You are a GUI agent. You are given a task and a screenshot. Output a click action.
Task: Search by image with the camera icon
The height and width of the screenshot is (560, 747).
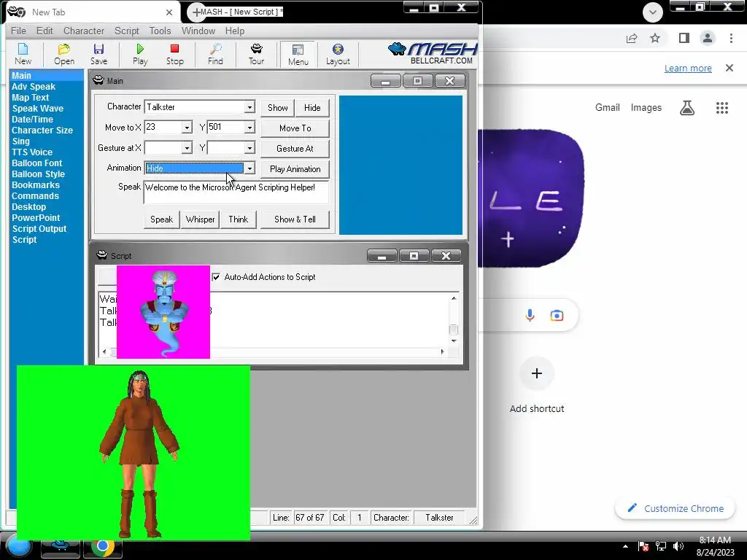pyautogui.click(x=557, y=315)
